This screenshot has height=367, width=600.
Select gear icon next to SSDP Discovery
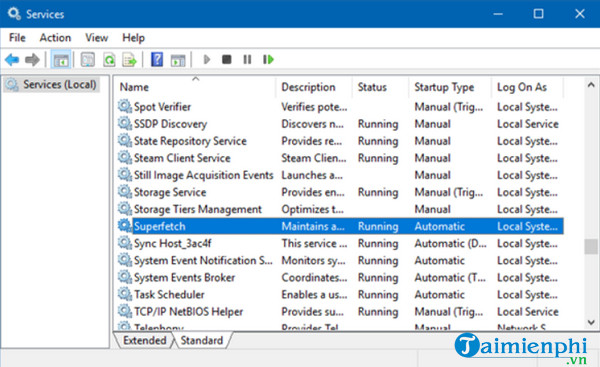[124, 123]
